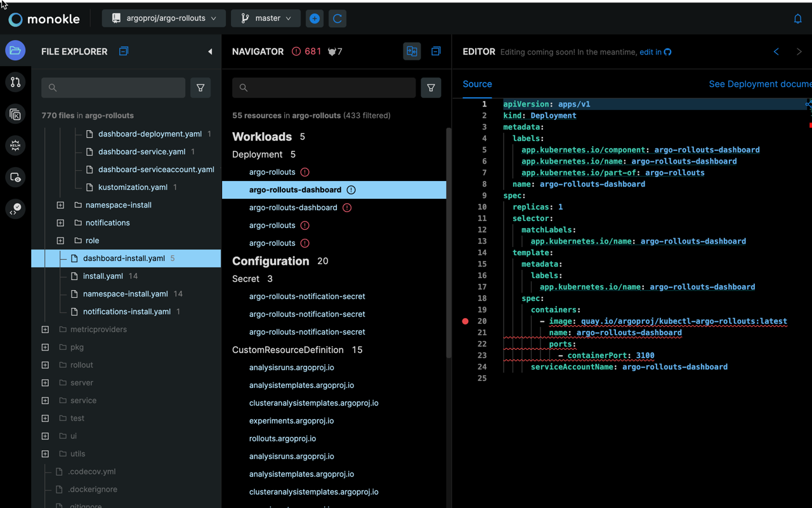Switch to the Source tab in the Editor
Image resolution: width=812 pixels, height=508 pixels.
(477, 84)
